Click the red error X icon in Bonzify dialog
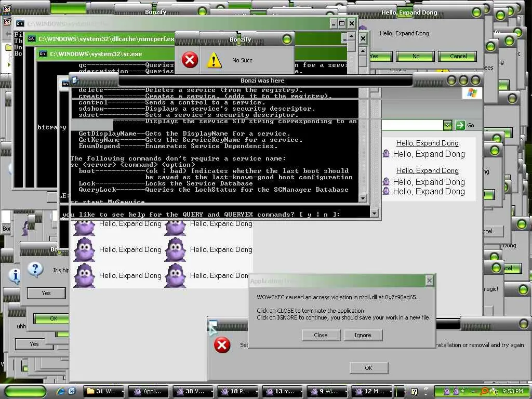The image size is (532, 399). [190, 60]
